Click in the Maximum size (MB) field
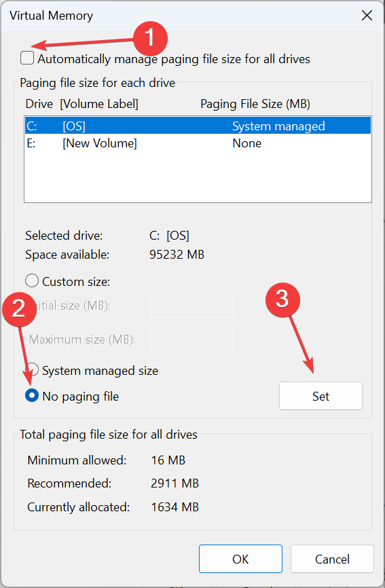Screen dimensions: 385x588 click(x=191, y=338)
